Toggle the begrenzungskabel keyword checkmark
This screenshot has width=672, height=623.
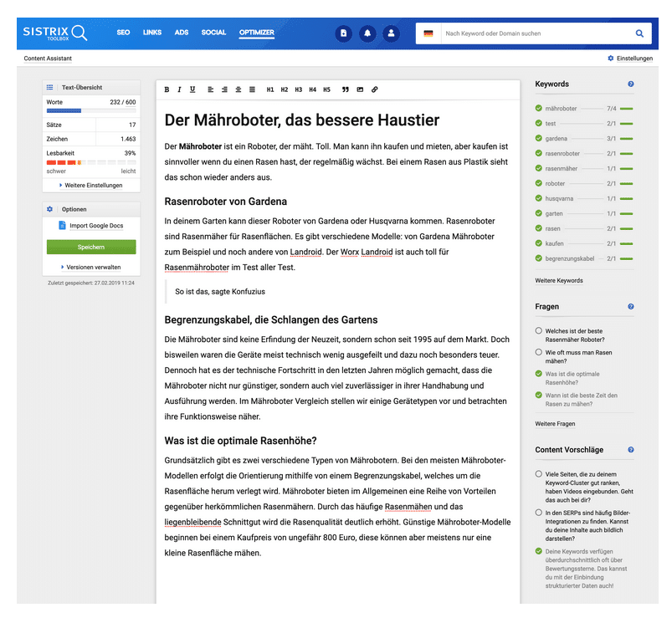tap(539, 258)
